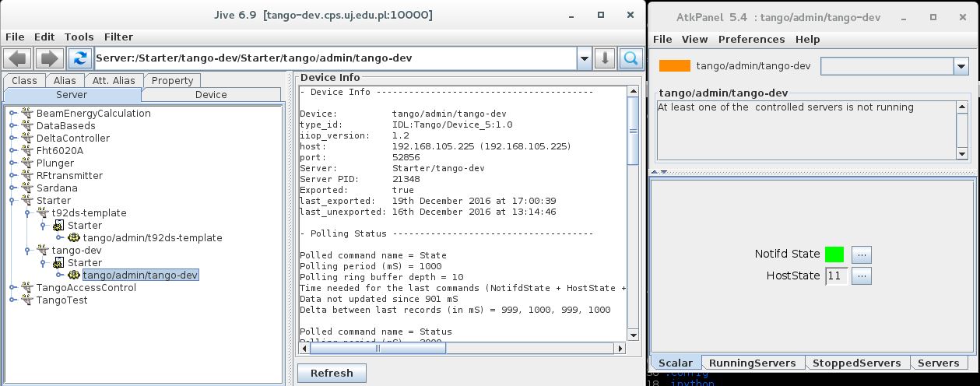The height and width of the screenshot is (386, 980).
Task: Expand the TangoTest server node
Action: tap(13, 300)
